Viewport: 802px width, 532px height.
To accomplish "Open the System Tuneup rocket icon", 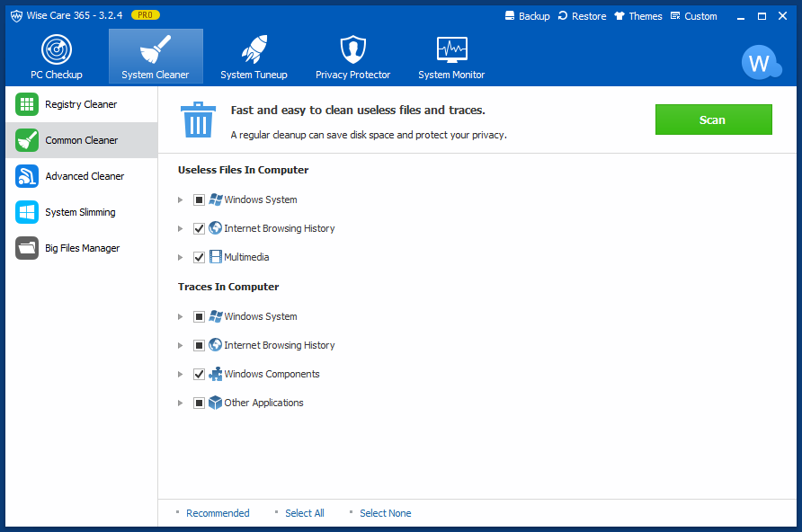I will tap(254, 49).
